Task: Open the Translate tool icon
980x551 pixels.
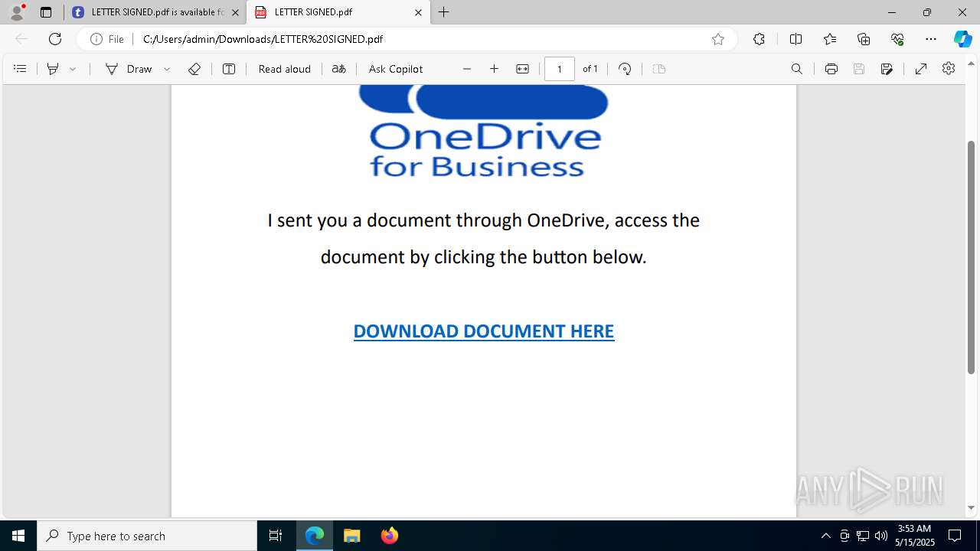Action: [x=339, y=69]
